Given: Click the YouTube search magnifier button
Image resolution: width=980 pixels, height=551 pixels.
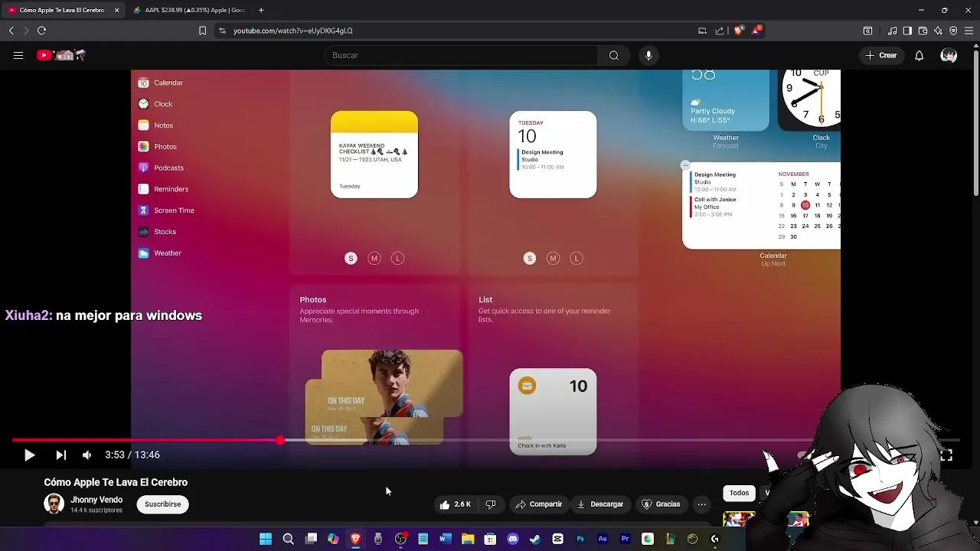Looking at the screenshot, I should [x=613, y=55].
